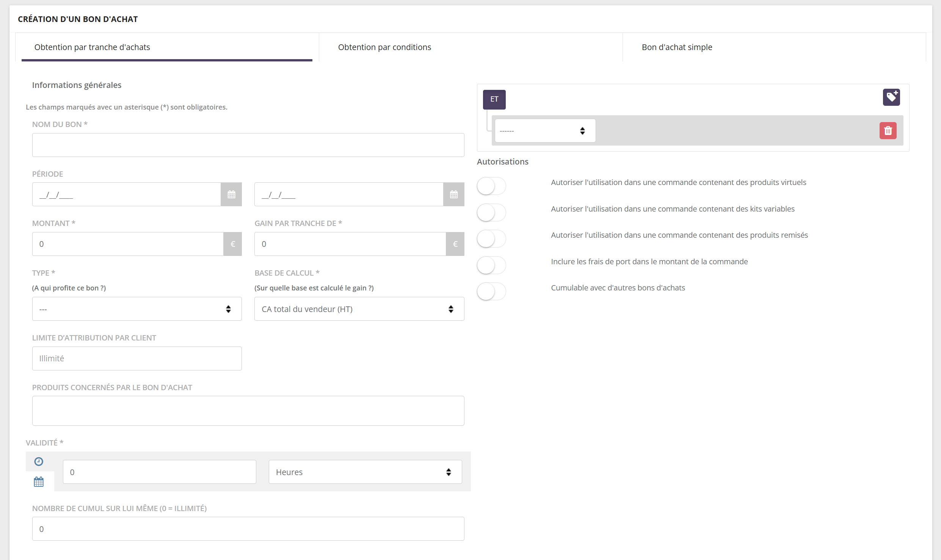Open the start date calendar picker
This screenshot has height=560, width=941.
(231, 195)
